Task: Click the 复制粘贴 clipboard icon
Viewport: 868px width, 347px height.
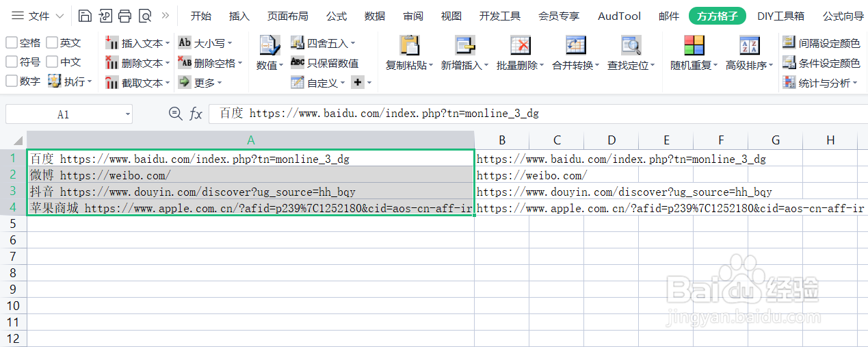Action: pyautogui.click(x=410, y=45)
